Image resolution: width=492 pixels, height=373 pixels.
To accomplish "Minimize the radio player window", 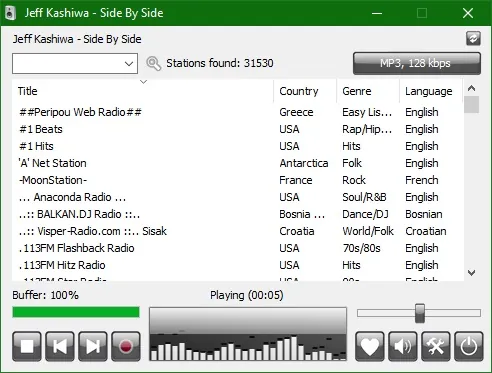I will [377, 13].
